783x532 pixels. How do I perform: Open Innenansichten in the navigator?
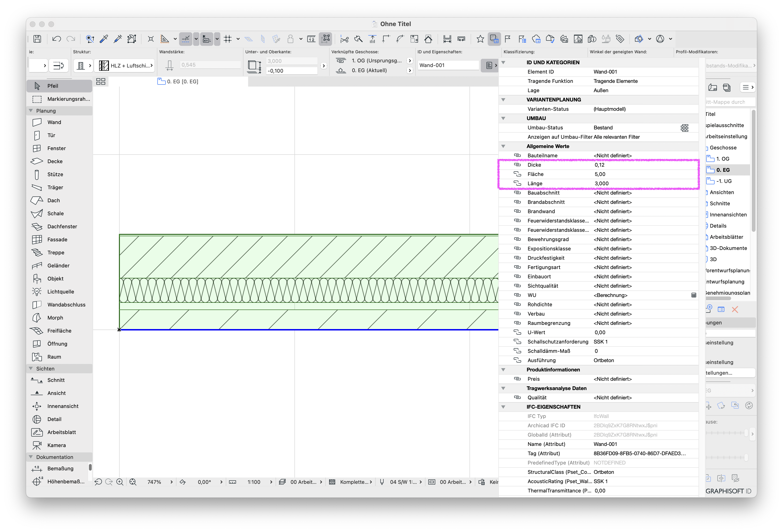click(x=728, y=215)
